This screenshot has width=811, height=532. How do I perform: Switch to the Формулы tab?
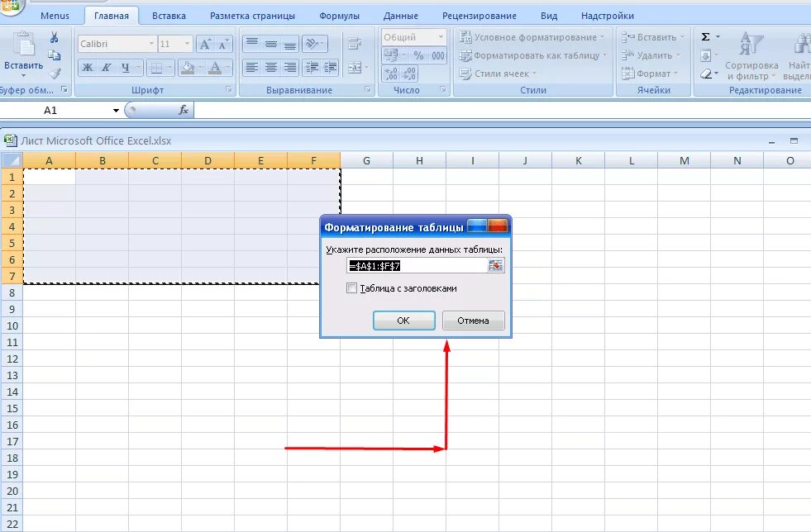coord(339,16)
